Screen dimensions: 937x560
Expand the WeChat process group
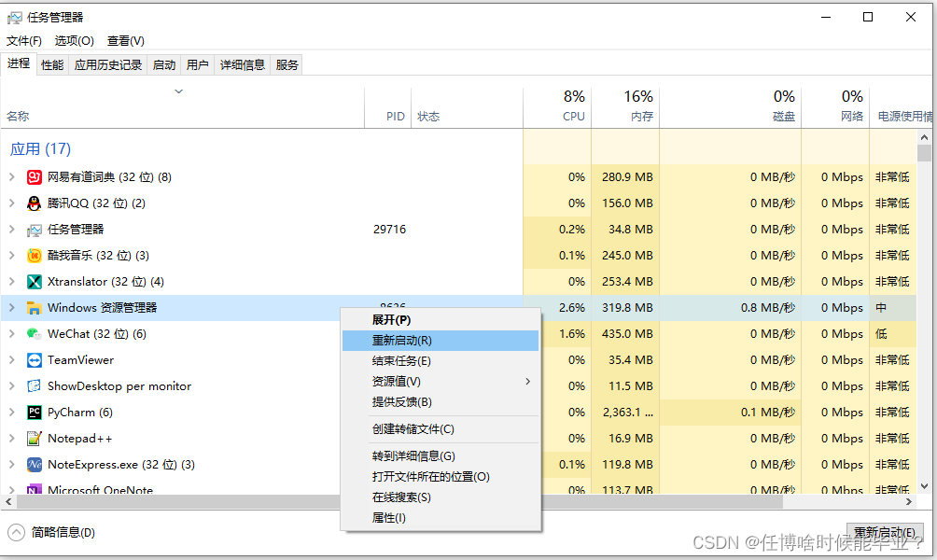(11, 333)
